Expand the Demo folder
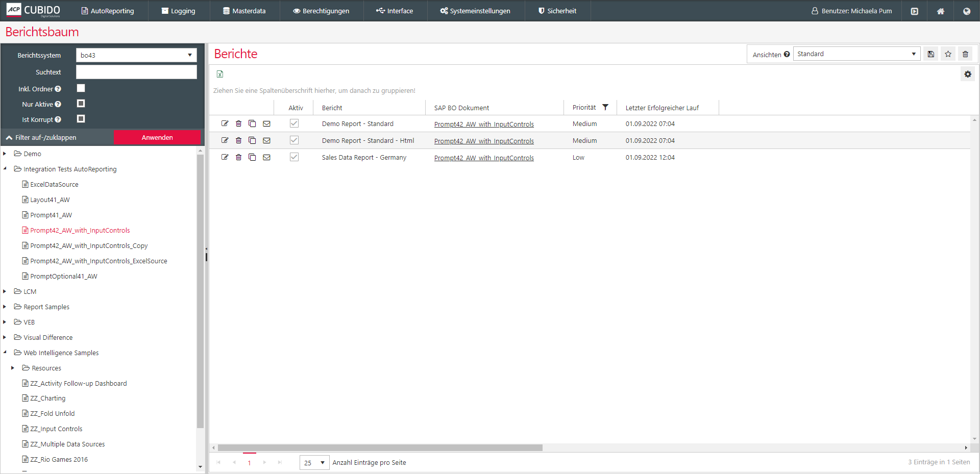Image resolution: width=980 pixels, height=474 pixels. pyautogui.click(x=5, y=154)
